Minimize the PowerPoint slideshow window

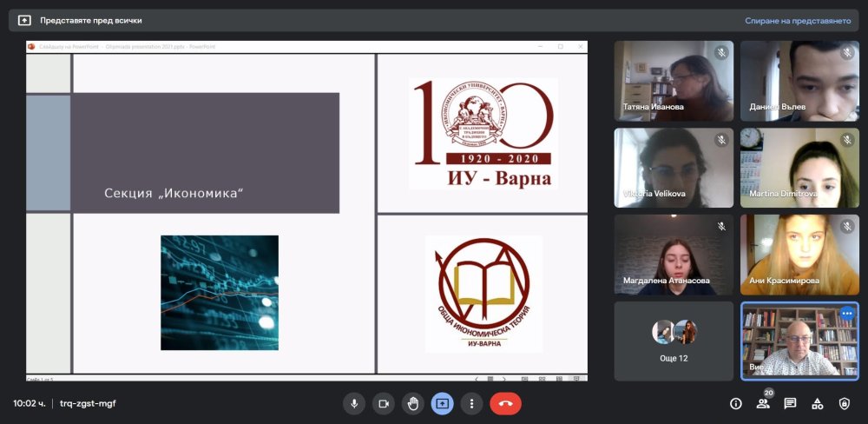coord(541,47)
